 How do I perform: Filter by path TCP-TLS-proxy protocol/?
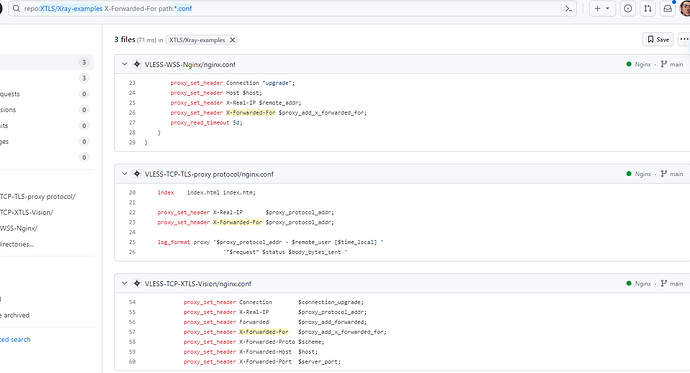click(x=38, y=197)
